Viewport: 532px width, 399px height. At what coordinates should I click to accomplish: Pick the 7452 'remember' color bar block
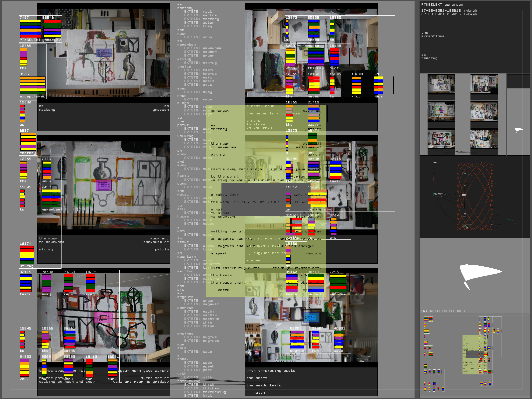(51, 198)
